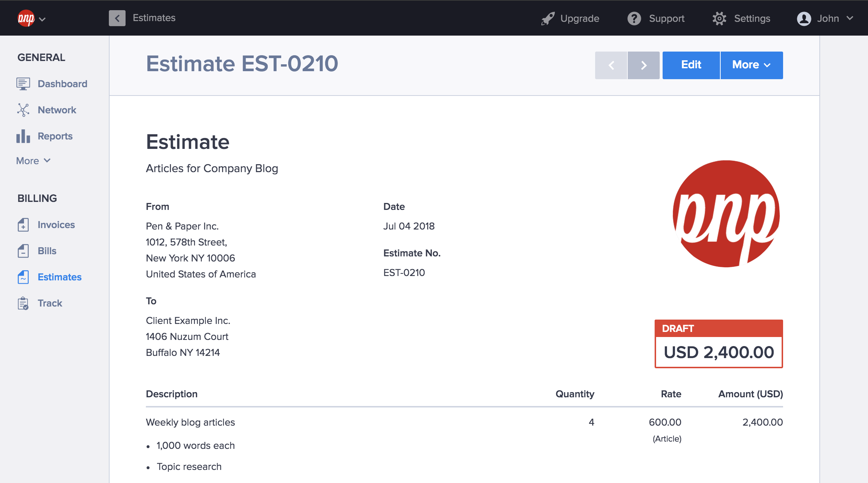Open the John user account menu
The width and height of the screenshot is (868, 483).
click(824, 19)
